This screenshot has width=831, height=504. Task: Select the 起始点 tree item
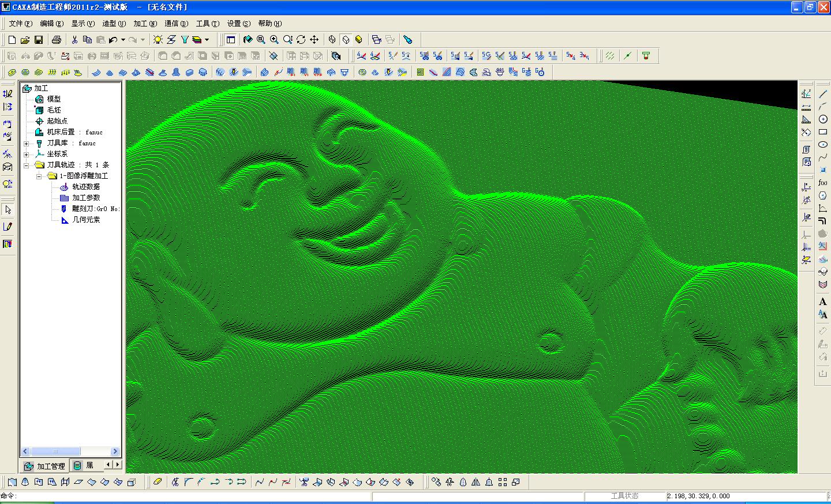pos(57,121)
